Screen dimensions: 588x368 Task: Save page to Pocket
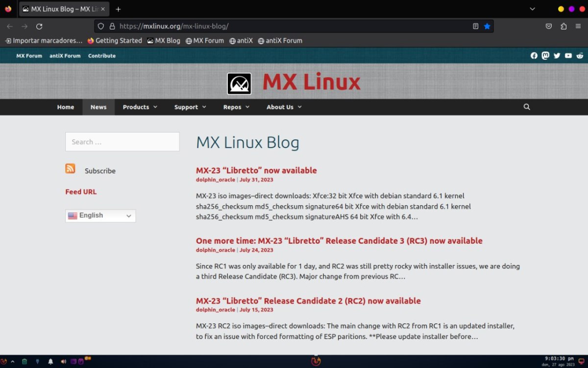point(549,26)
